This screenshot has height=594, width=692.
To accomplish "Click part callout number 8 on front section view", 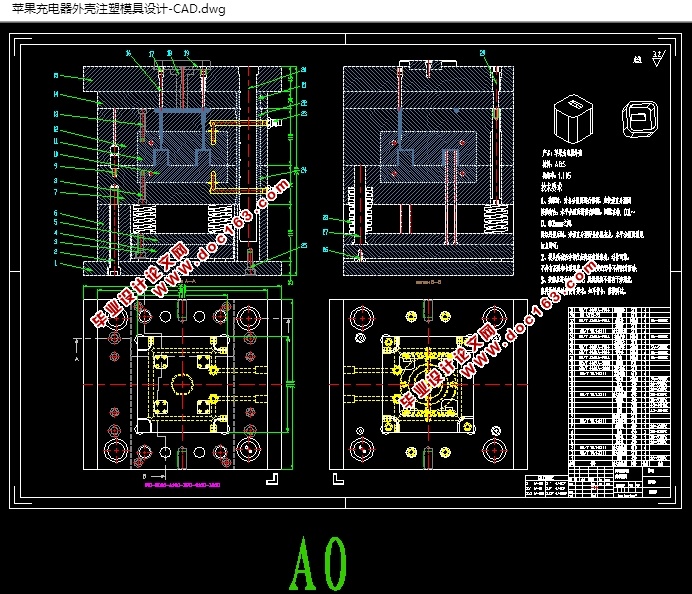I will click(x=56, y=180).
